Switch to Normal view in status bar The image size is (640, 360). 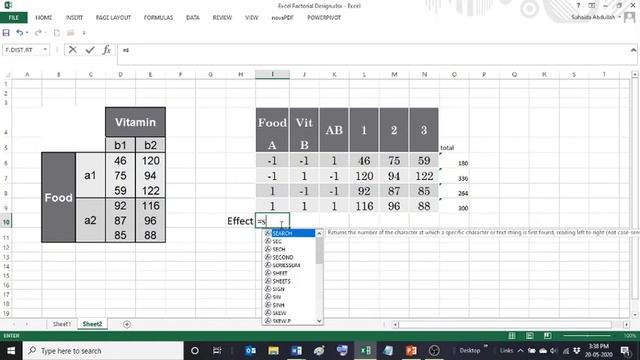tap(511, 336)
